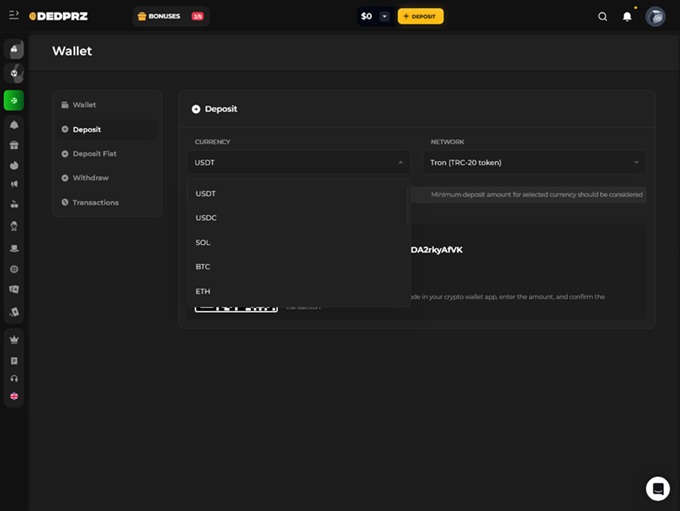This screenshot has height=511, width=680.
Task: Click the notifications bell in header
Action: point(627,16)
